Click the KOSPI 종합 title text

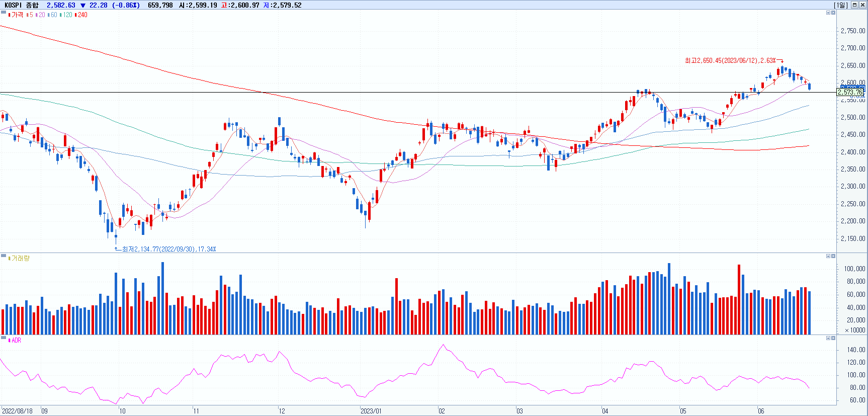point(21,5)
